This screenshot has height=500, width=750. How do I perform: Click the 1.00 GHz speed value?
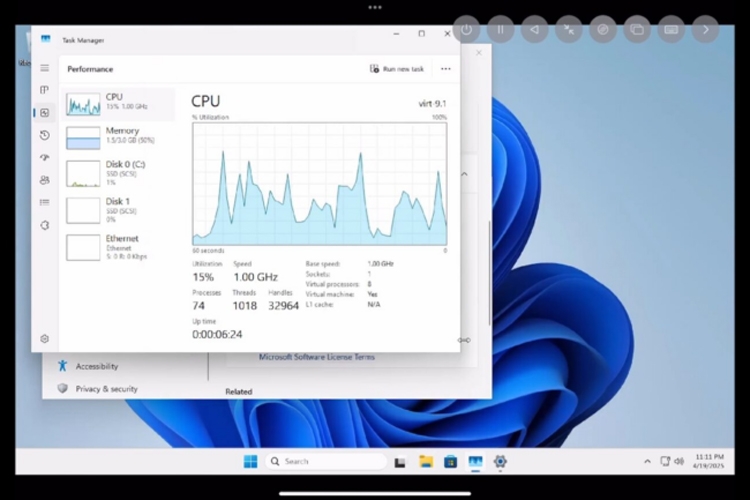(255, 277)
